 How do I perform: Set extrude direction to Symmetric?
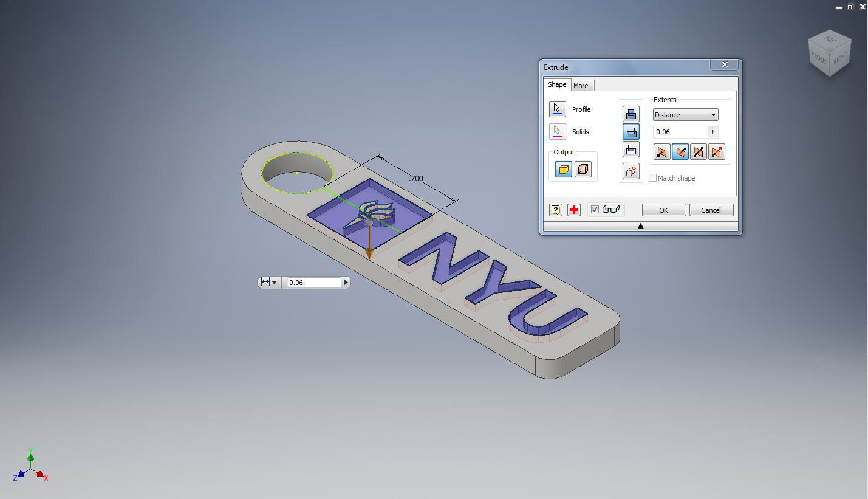[x=699, y=152]
